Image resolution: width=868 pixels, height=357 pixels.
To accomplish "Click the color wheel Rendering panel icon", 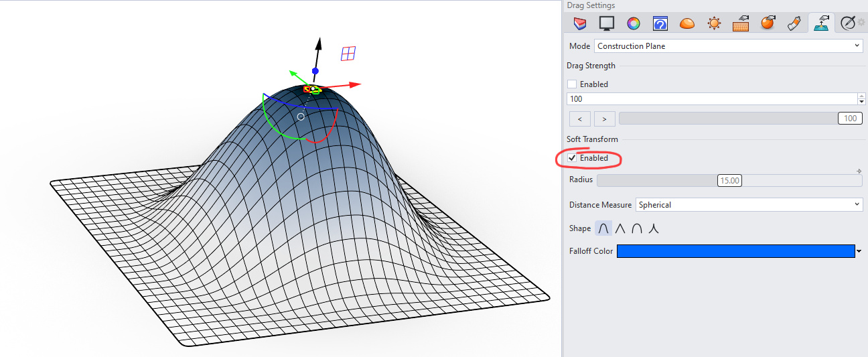I will tap(633, 23).
